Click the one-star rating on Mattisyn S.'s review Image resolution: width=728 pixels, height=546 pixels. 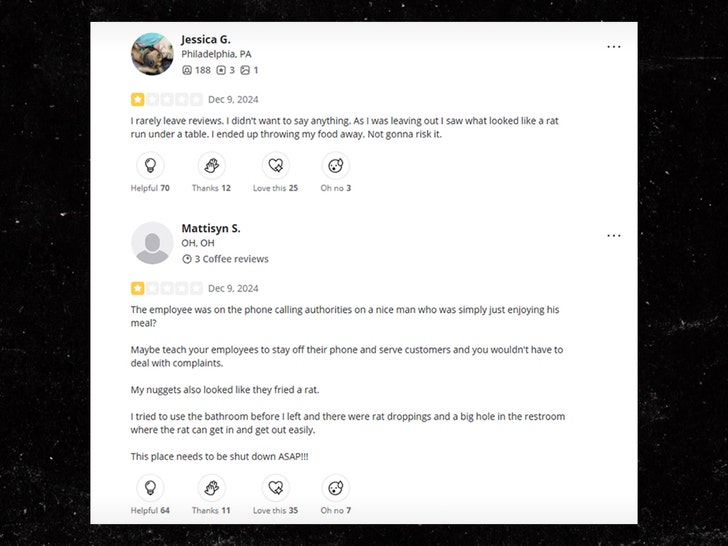pyautogui.click(x=137, y=288)
